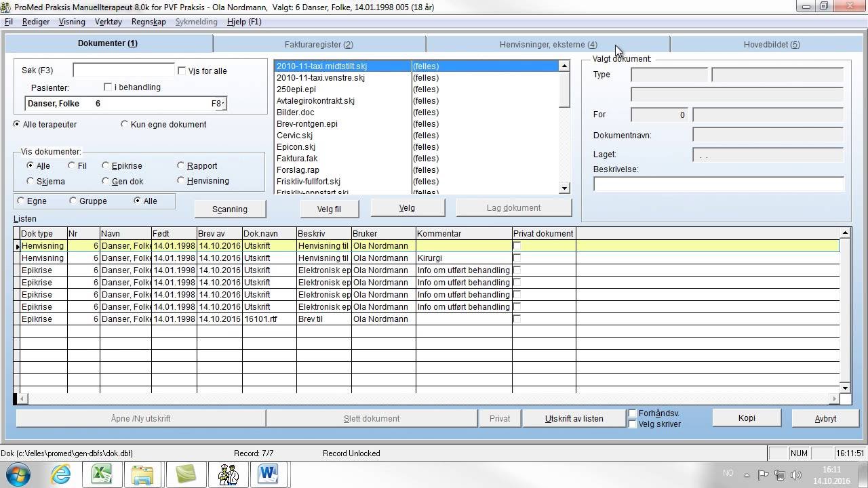Open the Hovedbildet (5) tab
Screen dimensions: 868x488
click(x=772, y=44)
